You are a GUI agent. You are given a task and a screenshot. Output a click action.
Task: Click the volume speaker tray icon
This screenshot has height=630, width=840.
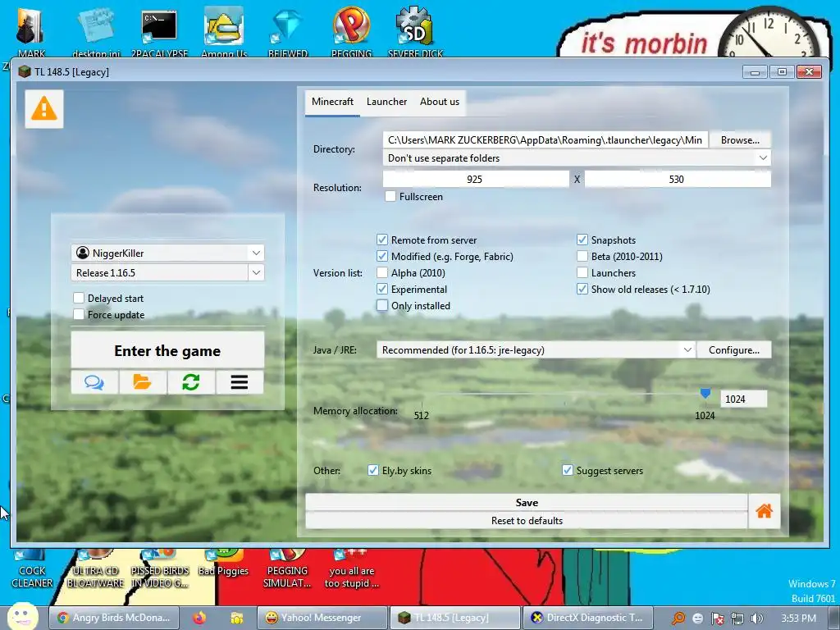pyautogui.click(x=756, y=619)
